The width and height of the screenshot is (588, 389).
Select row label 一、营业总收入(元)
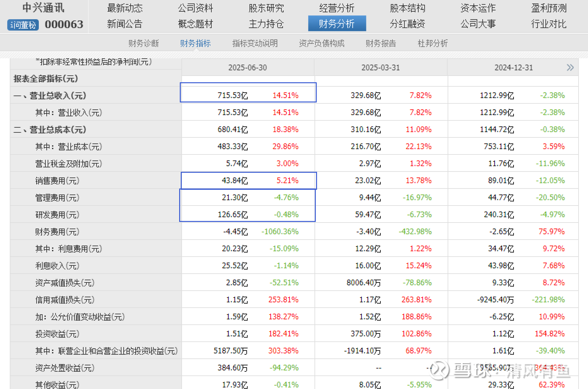[50, 96]
